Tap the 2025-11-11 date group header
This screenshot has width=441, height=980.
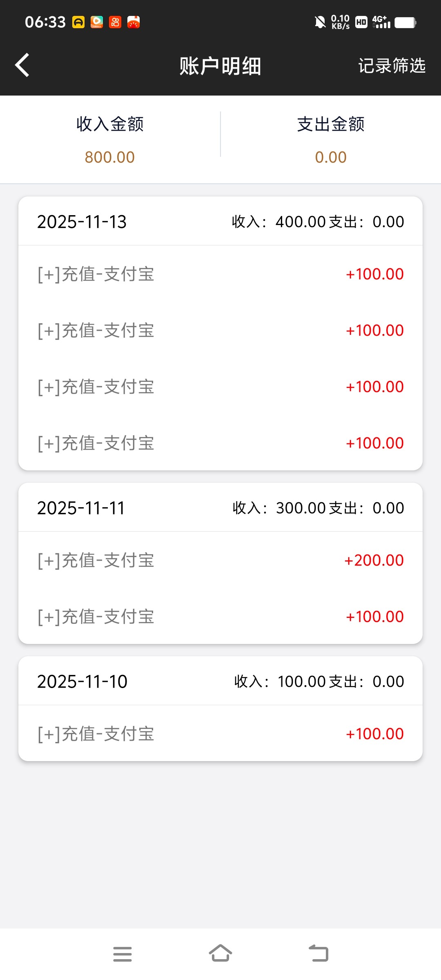pos(220,508)
